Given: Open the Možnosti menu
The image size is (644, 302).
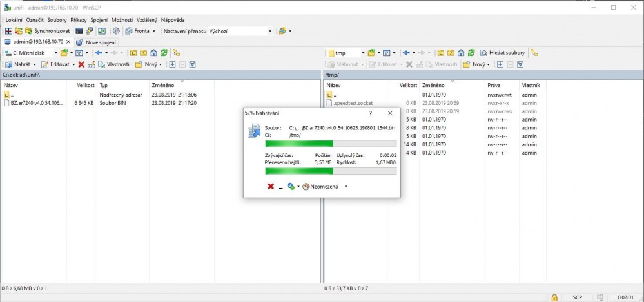Looking at the screenshot, I should (122, 20).
